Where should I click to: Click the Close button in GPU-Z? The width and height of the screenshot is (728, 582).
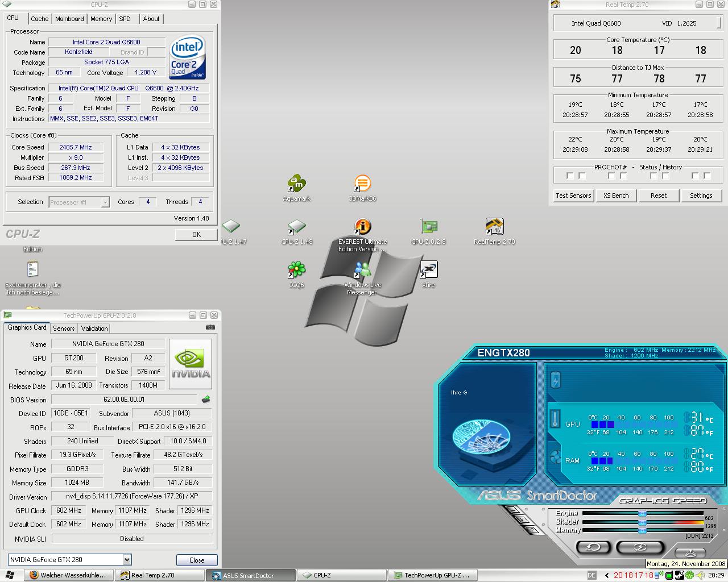coord(197,560)
